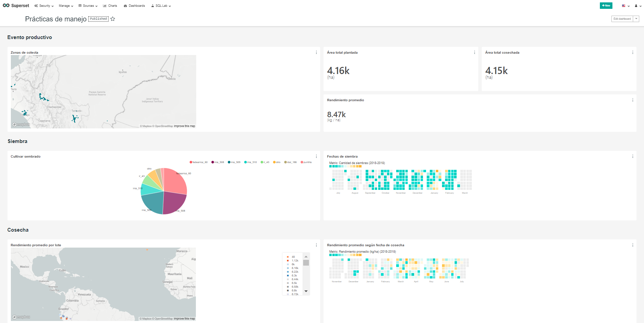The image size is (644, 323).
Task: Click Improve this map on lote yield map
Action: [x=184, y=319]
